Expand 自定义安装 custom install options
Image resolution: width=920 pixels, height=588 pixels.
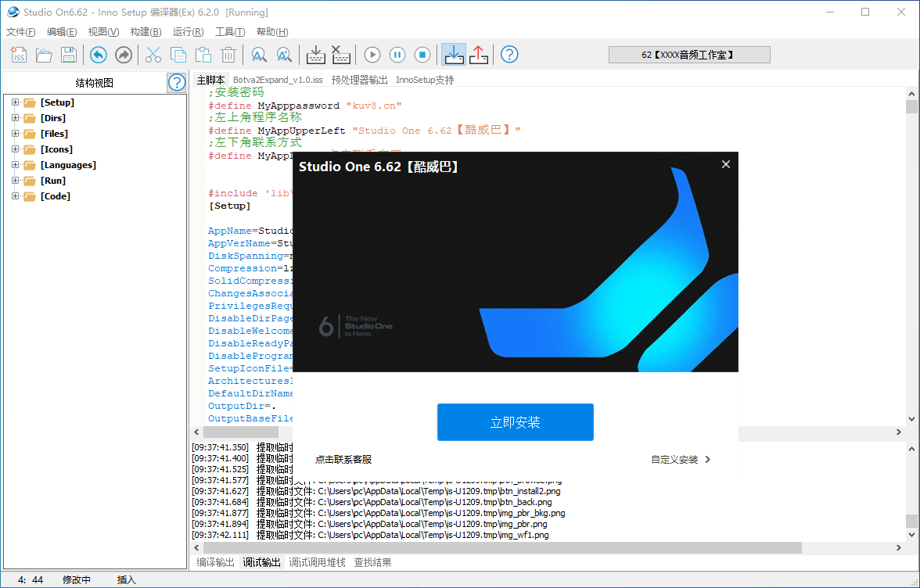click(x=681, y=460)
